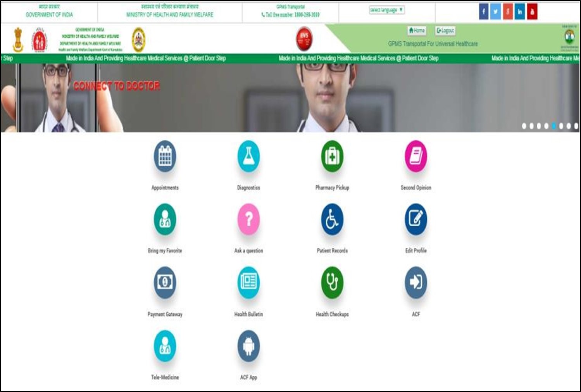Click the Health Bulletin label

(248, 314)
